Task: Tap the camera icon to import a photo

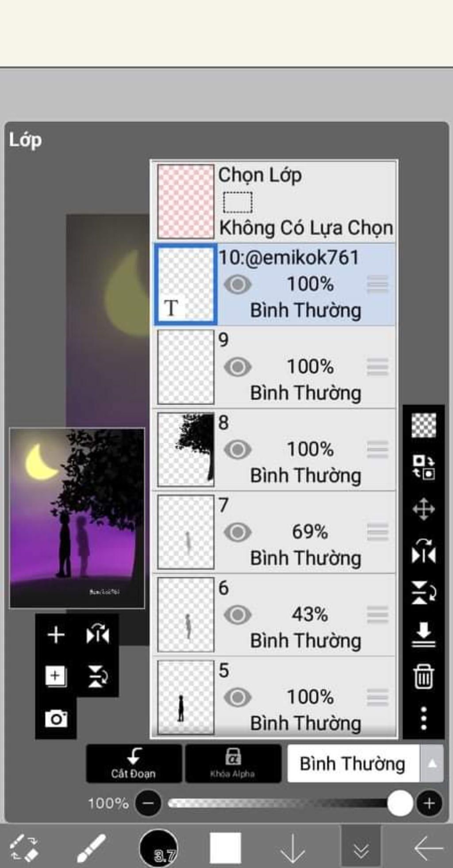Action: click(56, 718)
